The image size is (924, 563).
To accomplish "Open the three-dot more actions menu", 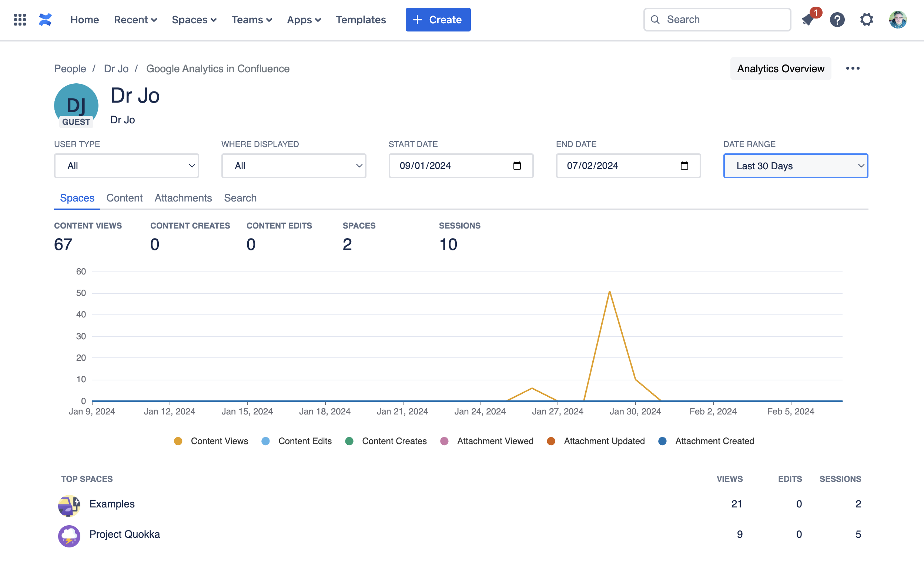I will 853,69.
